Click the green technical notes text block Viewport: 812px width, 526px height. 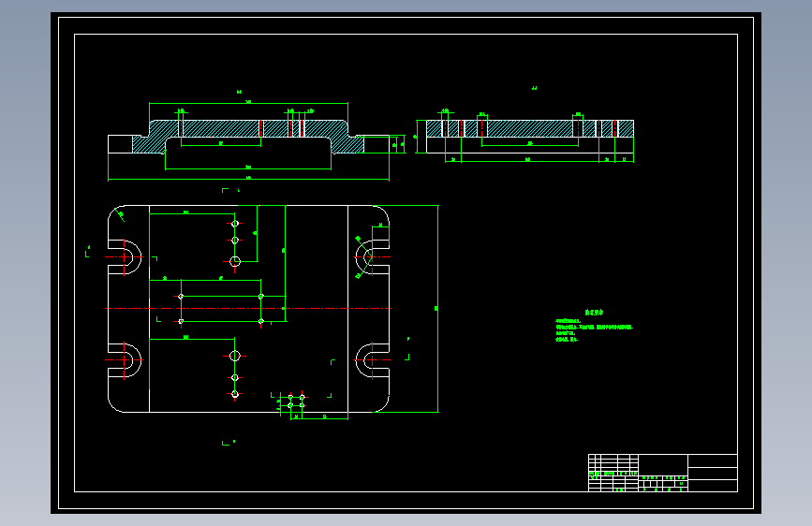(x=594, y=326)
